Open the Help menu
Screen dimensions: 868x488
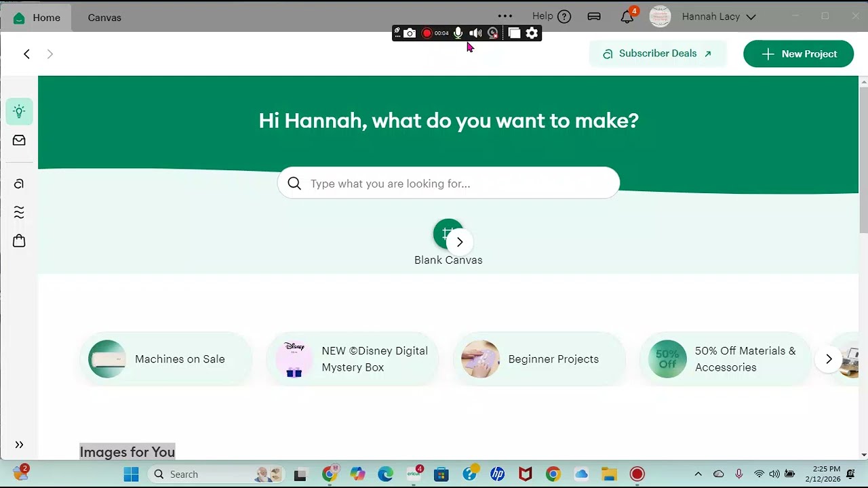coord(551,16)
